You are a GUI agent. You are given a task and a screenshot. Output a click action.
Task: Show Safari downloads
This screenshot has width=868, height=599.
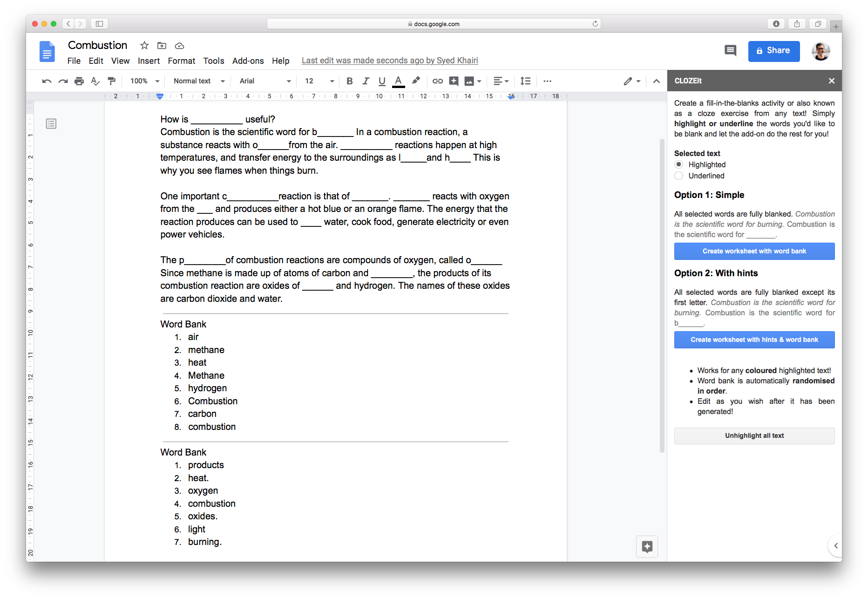pos(776,24)
